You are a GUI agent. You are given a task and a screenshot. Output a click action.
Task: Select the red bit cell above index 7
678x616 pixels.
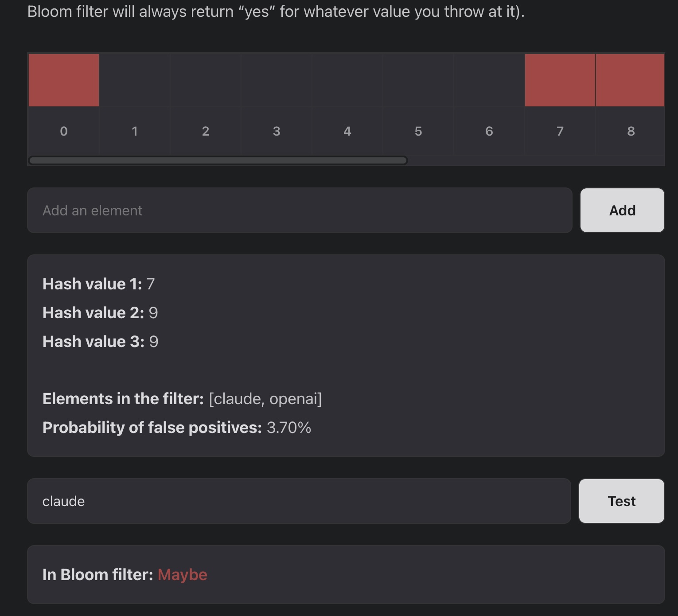coord(560,80)
